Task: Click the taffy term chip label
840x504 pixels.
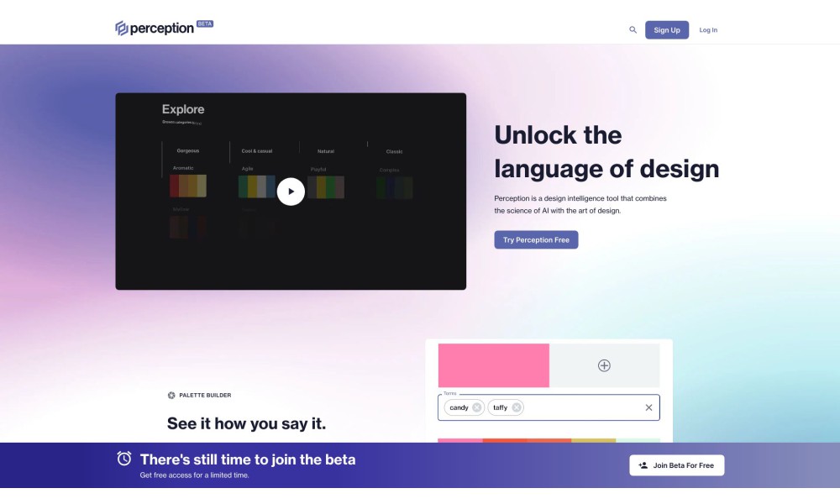Action: [501, 407]
